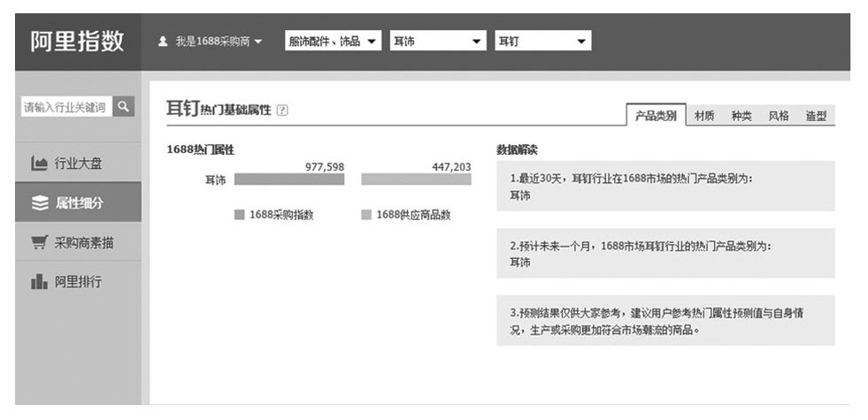Click the 1688供应商品数 legend swatch

pyautogui.click(x=366, y=215)
